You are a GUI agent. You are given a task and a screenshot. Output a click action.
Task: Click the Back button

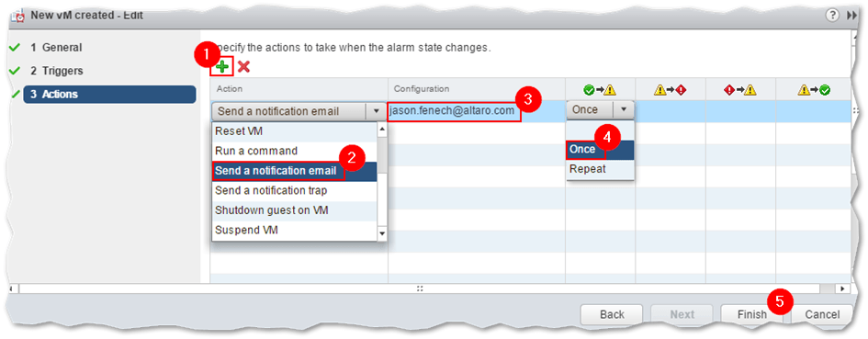[612, 314]
